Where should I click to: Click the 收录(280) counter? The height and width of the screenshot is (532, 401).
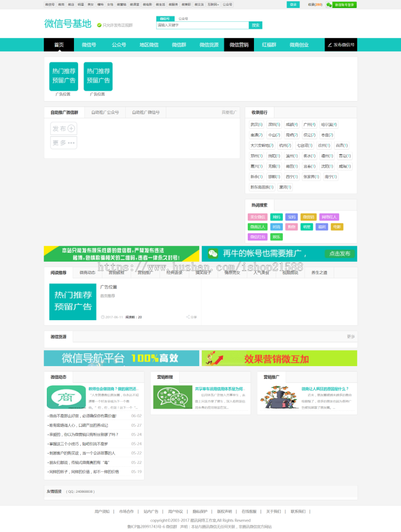[x=315, y=5]
